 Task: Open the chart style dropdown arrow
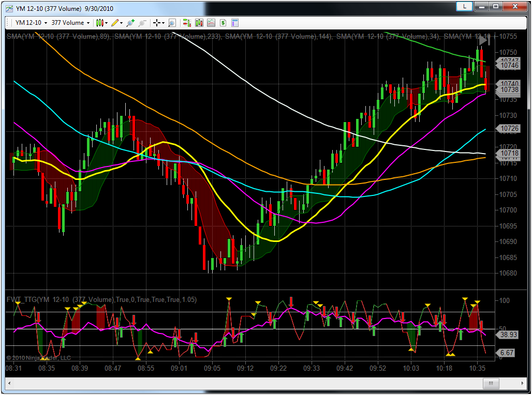pyautogui.click(x=106, y=23)
